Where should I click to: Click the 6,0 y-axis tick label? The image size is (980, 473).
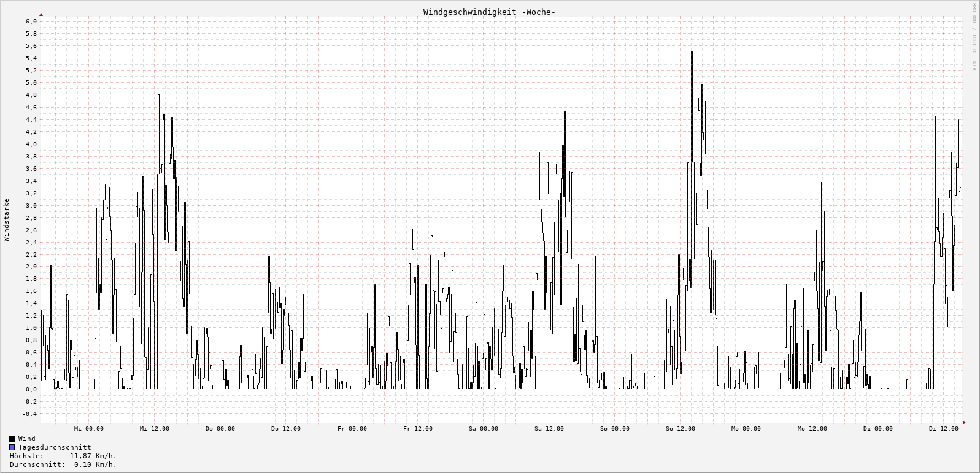pos(31,21)
